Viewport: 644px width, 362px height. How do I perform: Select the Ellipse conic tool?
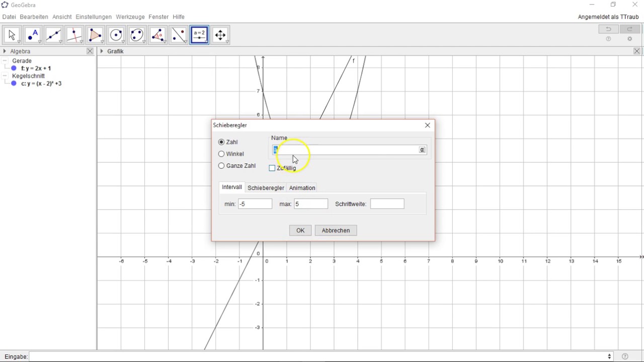[137, 35]
